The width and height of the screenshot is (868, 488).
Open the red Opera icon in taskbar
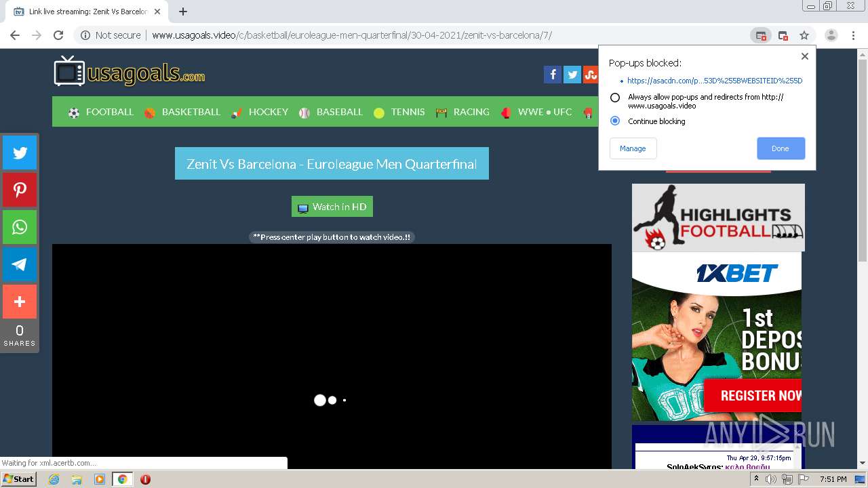pyautogui.click(x=145, y=479)
